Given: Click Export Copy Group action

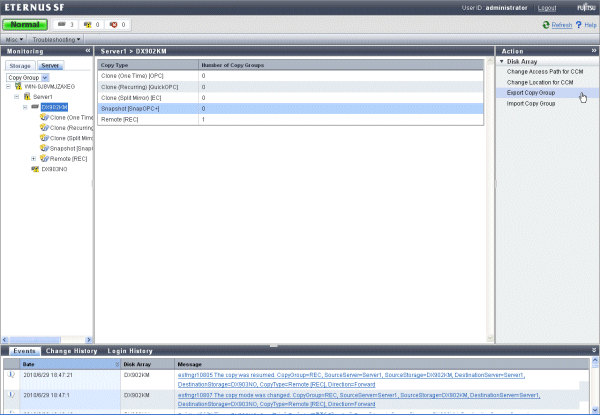Looking at the screenshot, I should 531,93.
